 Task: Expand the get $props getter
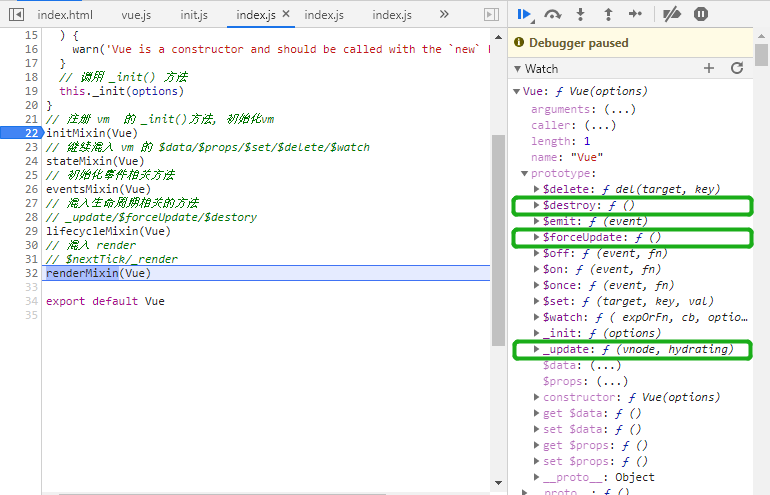click(x=537, y=445)
